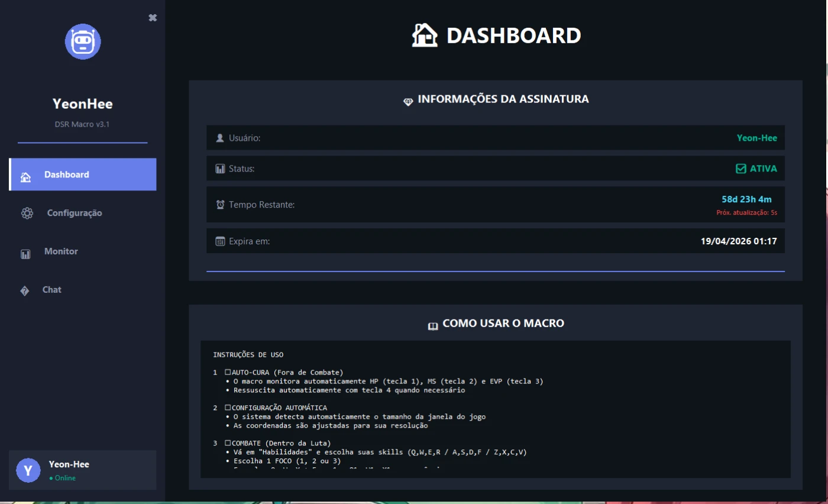Switch to the Monitor section

click(x=61, y=251)
